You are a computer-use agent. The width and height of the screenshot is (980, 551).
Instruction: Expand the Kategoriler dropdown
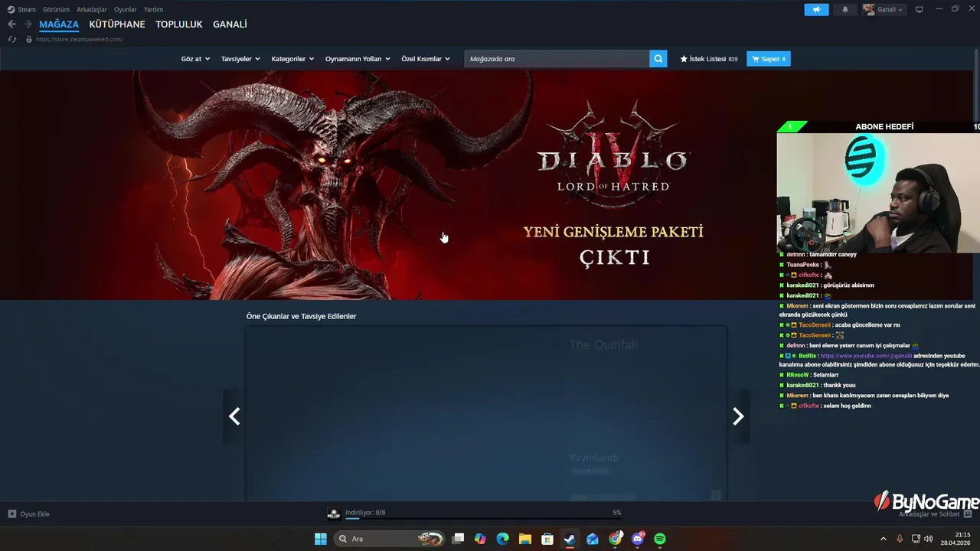pyautogui.click(x=292, y=59)
